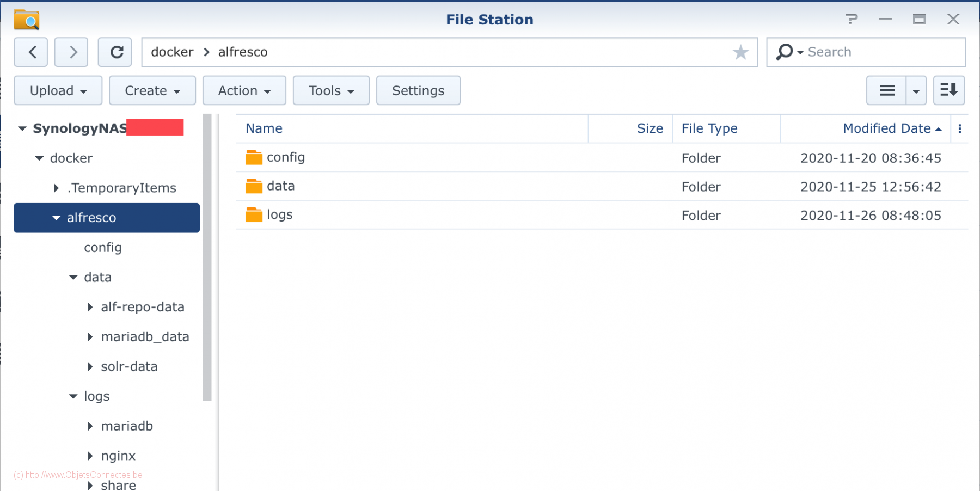Sort by File Type column header
Screen dimensions: 980x491
pyautogui.click(x=727, y=128)
